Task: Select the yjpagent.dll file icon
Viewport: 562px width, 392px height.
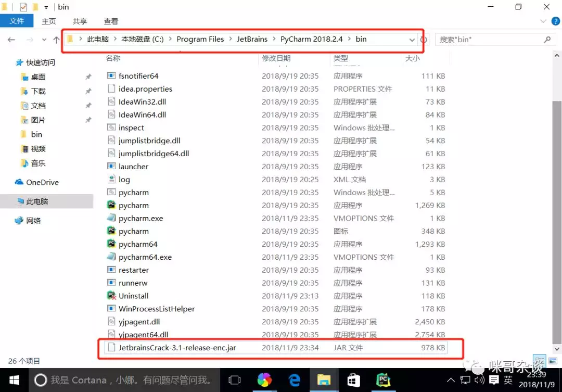Action: (111, 321)
